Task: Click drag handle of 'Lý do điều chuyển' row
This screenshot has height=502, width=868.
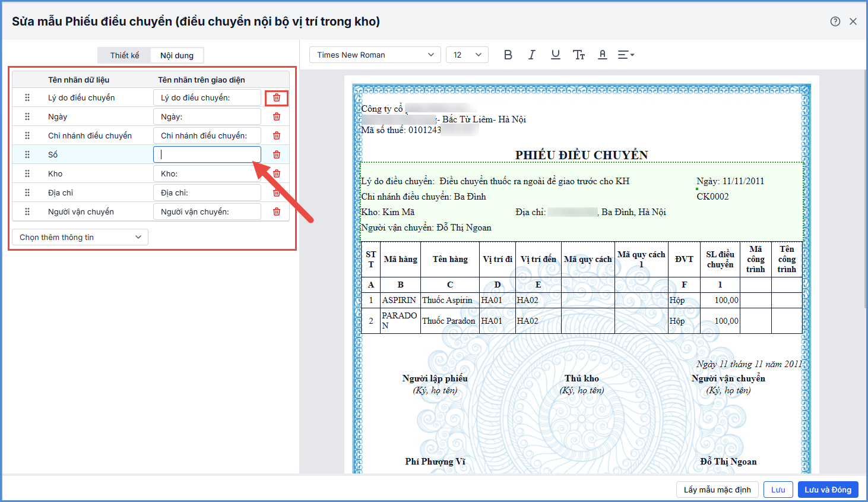Action: (27, 97)
